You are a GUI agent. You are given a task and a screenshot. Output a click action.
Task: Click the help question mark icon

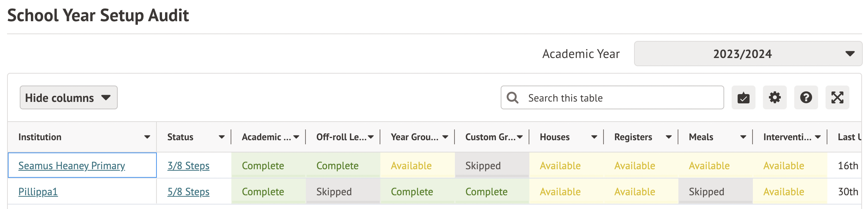pyautogui.click(x=806, y=98)
